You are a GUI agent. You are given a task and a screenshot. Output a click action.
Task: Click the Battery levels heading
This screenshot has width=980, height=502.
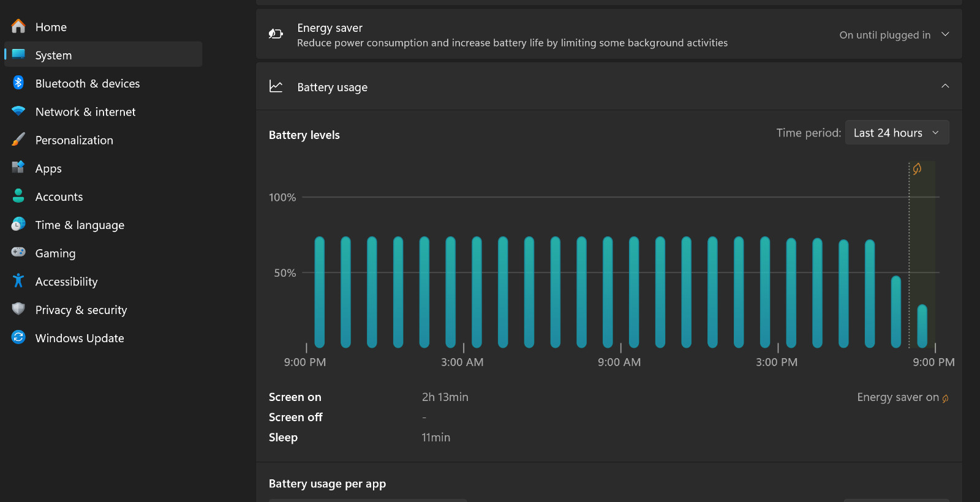point(304,135)
